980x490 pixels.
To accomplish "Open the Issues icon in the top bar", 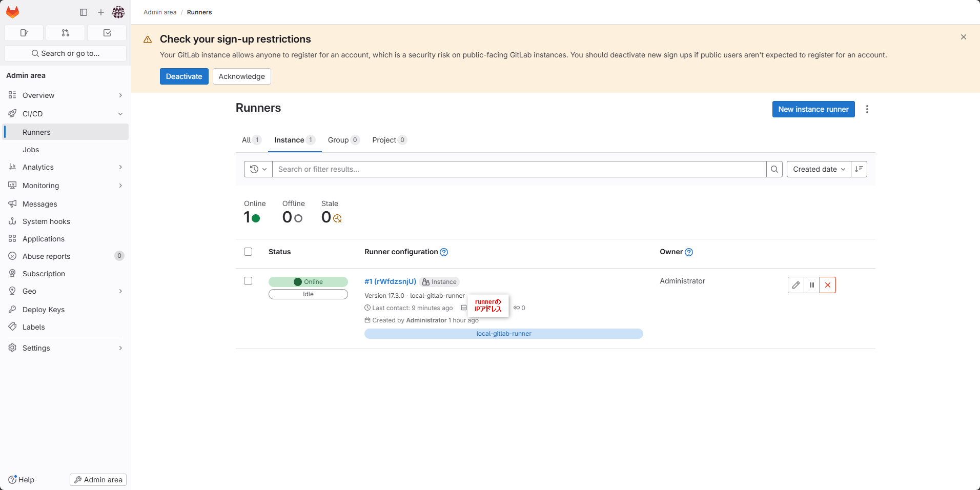I will pyautogui.click(x=23, y=33).
